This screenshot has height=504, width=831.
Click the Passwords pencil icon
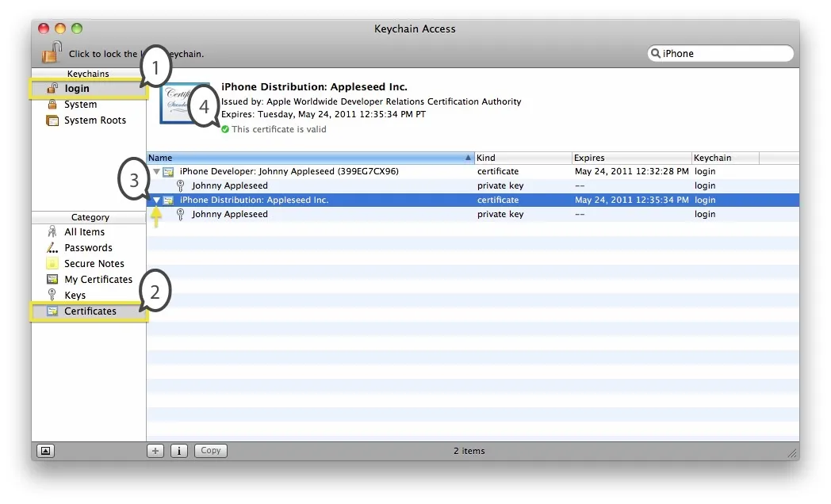(x=52, y=247)
